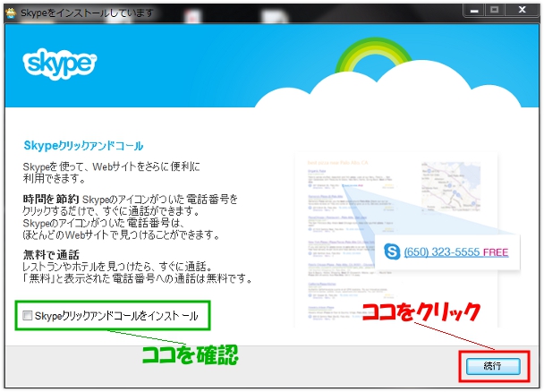
Task: Click the text 利用できます。
Action: (x=55, y=178)
